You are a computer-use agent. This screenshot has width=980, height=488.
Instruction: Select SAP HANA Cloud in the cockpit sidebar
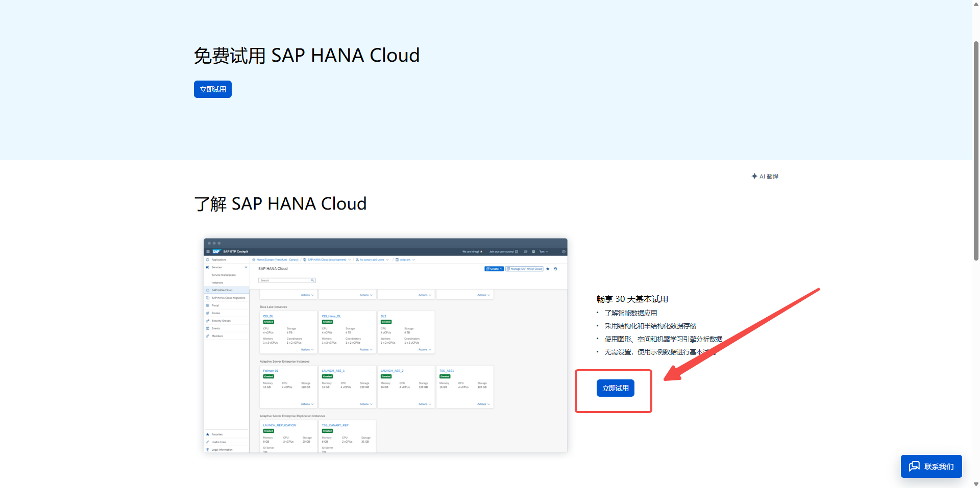[222, 290]
